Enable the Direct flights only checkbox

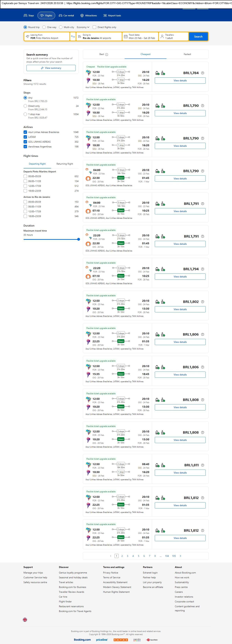[94, 27]
